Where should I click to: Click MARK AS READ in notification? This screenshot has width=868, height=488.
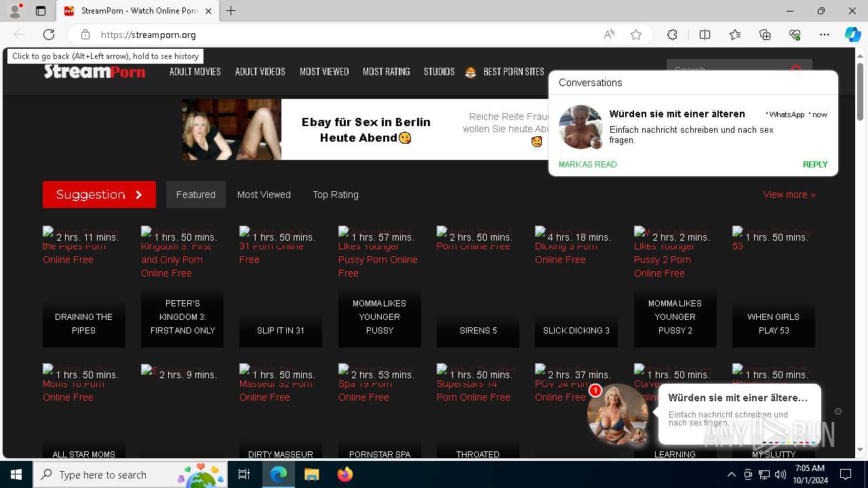point(587,164)
